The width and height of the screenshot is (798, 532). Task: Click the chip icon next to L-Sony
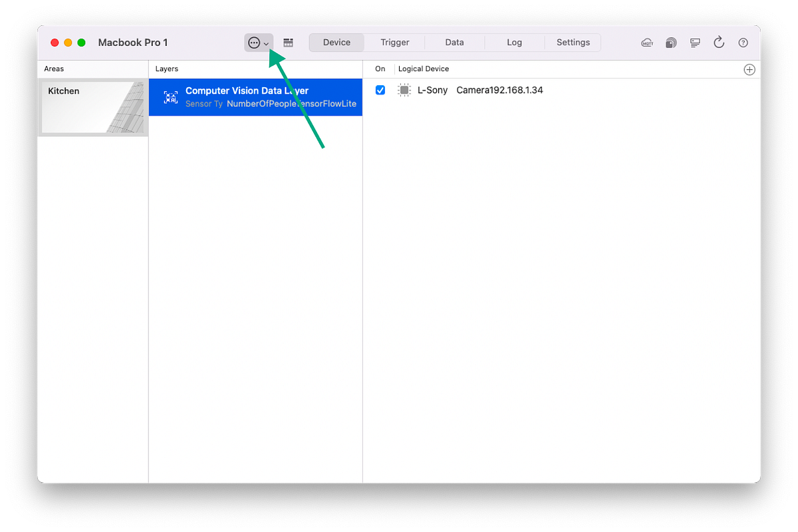point(404,90)
